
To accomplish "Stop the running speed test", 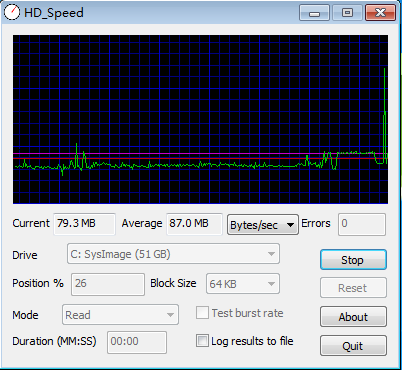I will (353, 260).
